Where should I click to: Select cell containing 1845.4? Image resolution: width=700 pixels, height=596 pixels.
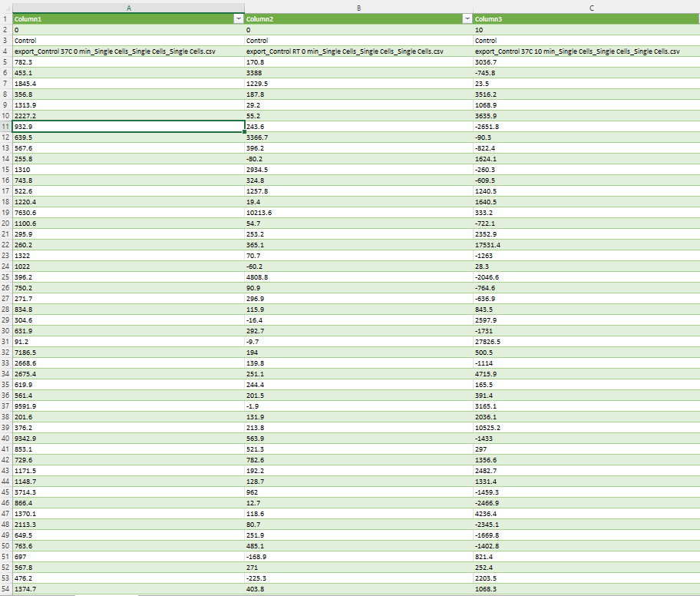click(x=129, y=84)
